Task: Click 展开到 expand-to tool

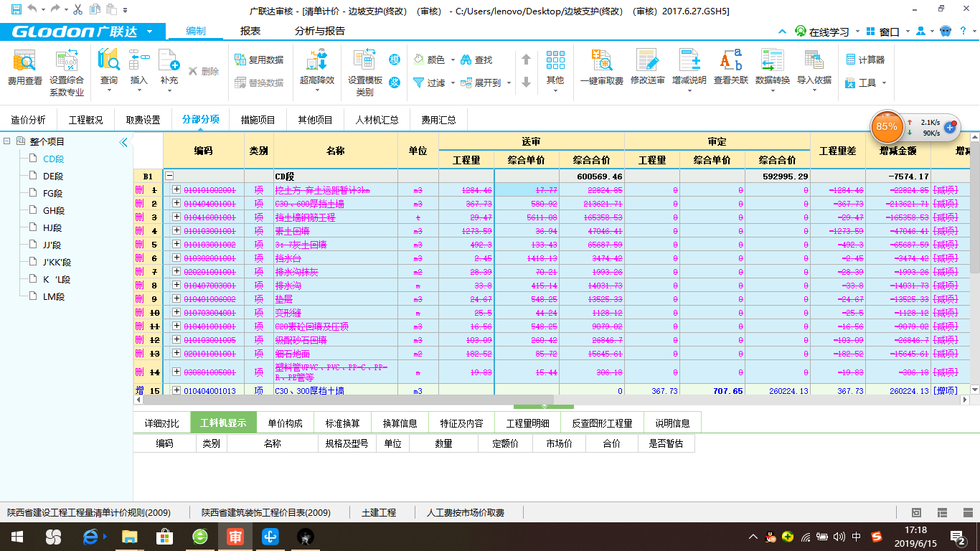Action: pyautogui.click(x=486, y=83)
